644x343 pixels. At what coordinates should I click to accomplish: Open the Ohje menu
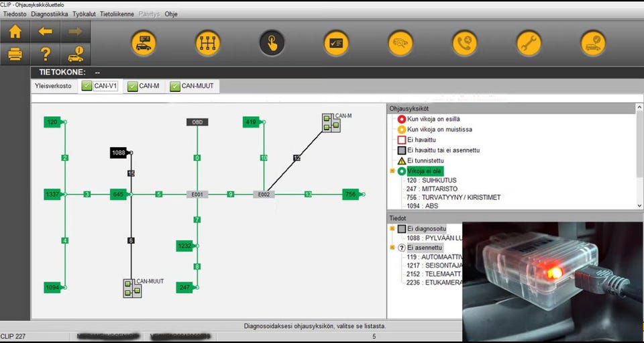coord(171,14)
